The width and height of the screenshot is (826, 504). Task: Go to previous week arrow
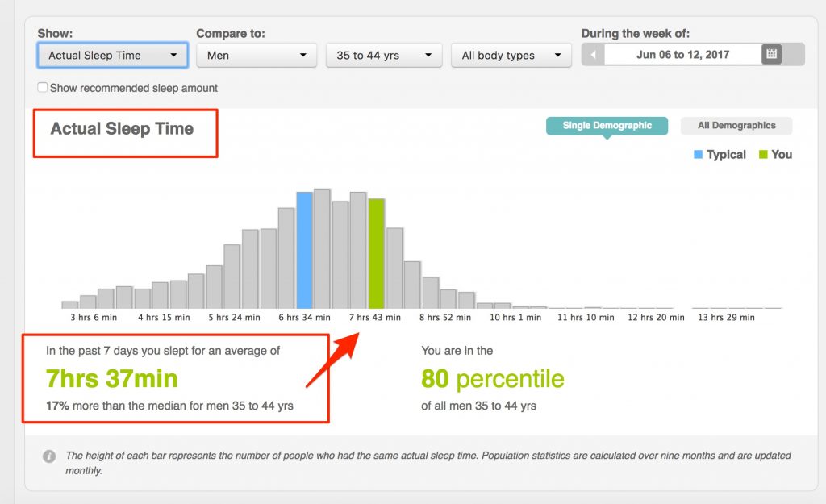[593, 54]
